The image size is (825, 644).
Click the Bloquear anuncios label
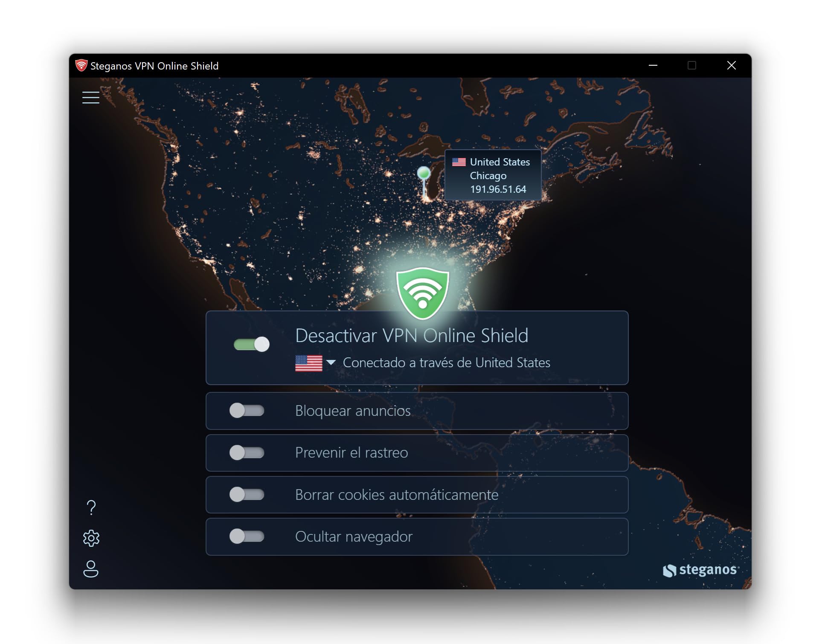click(353, 411)
